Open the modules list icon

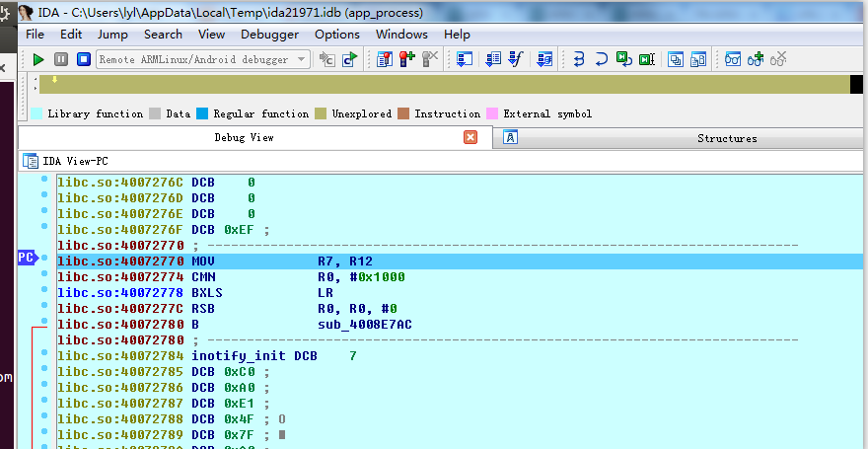(492, 59)
